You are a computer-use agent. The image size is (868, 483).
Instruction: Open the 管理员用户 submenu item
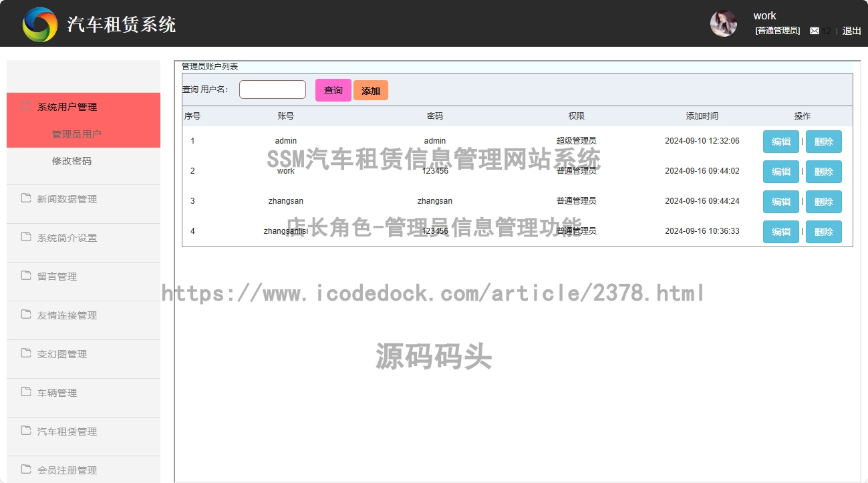(77, 134)
